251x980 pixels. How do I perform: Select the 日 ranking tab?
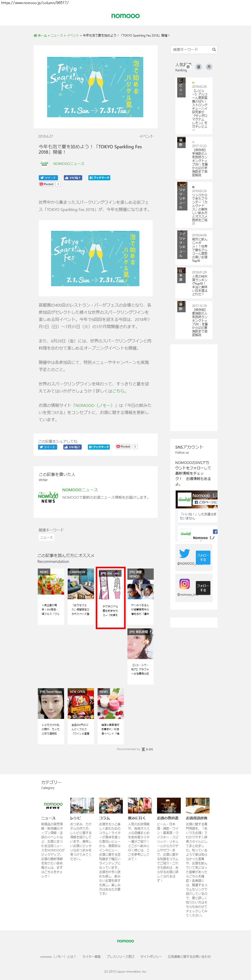[188, 66]
